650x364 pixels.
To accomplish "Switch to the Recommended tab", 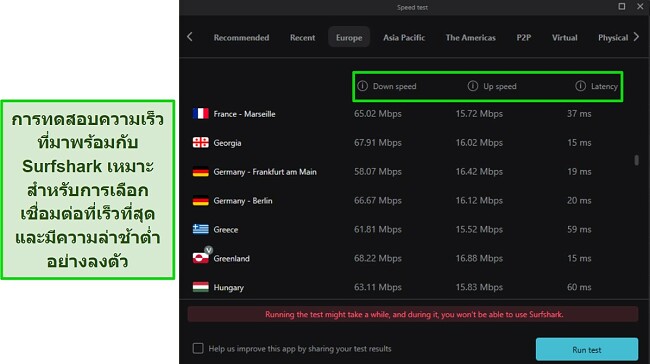I will click(x=241, y=37).
